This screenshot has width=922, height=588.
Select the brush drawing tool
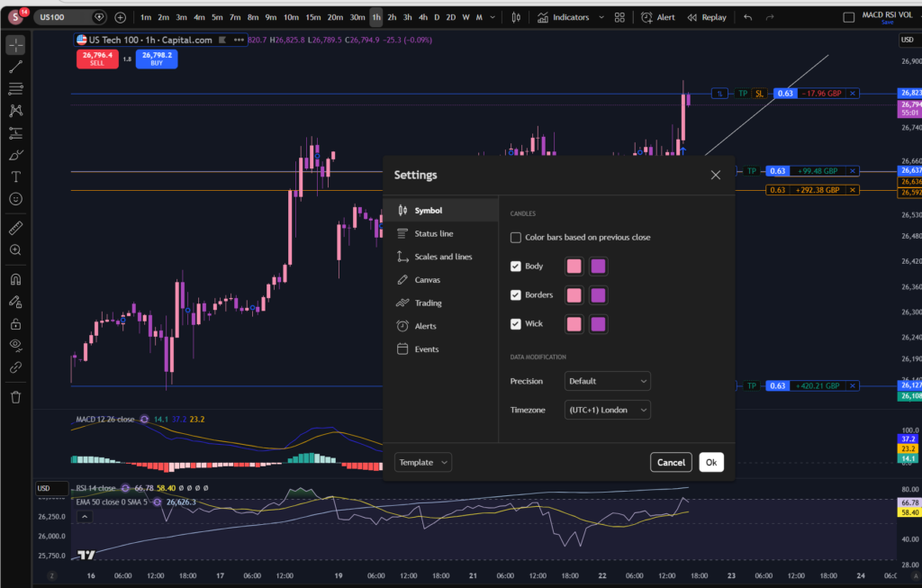(16, 155)
